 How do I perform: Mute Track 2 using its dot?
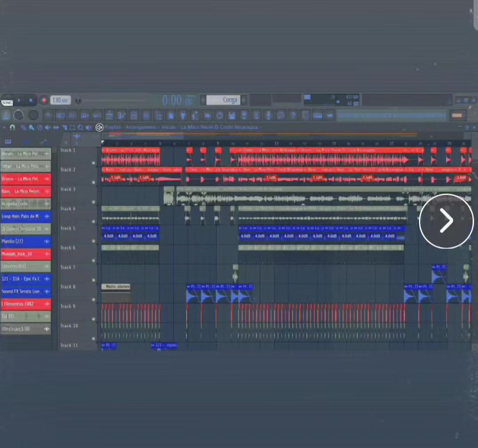(93, 182)
